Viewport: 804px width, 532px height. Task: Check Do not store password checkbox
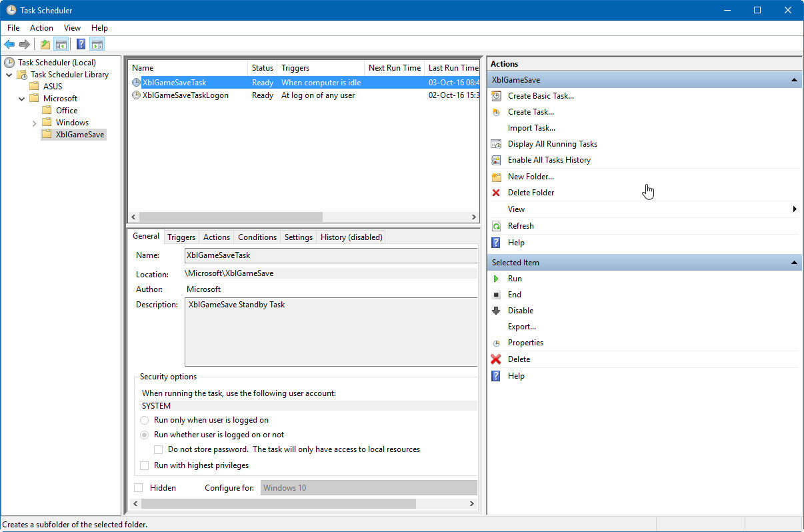tap(158, 449)
